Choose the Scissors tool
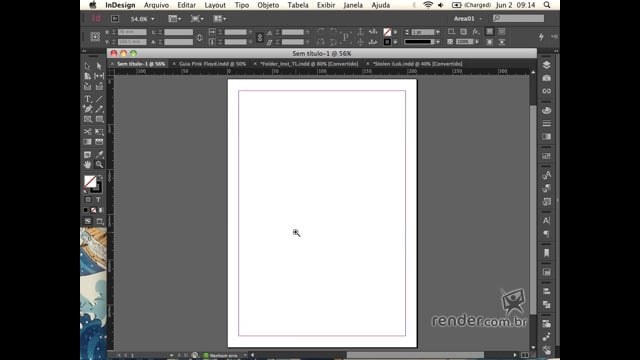640x360 pixels. click(x=87, y=131)
